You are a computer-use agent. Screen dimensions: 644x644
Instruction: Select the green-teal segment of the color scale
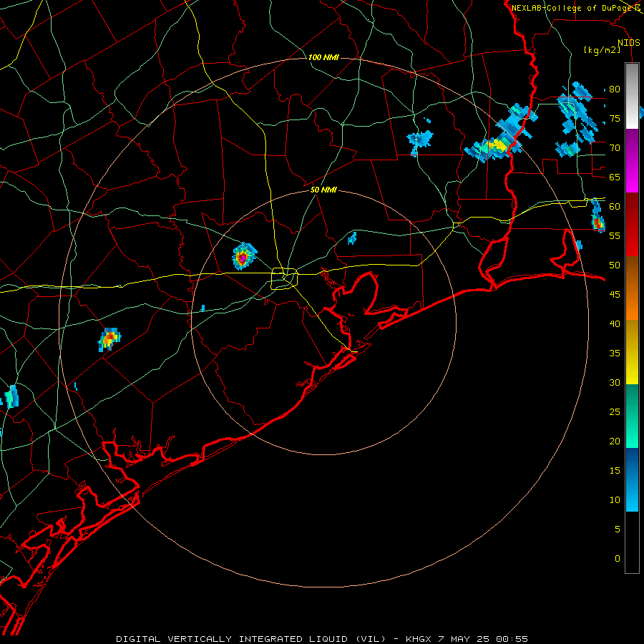[632, 416]
